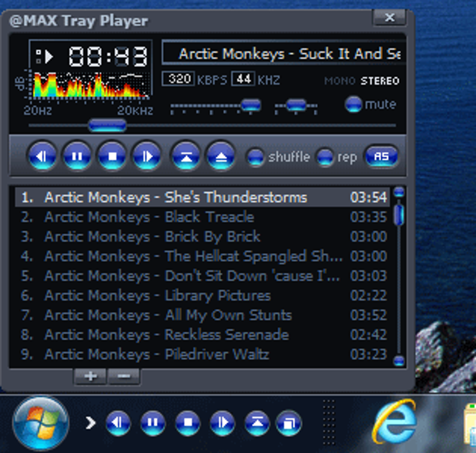This screenshot has height=453, width=476.
Task: Click the playlist scroll down arrow
Action: [x=399, y=361]
